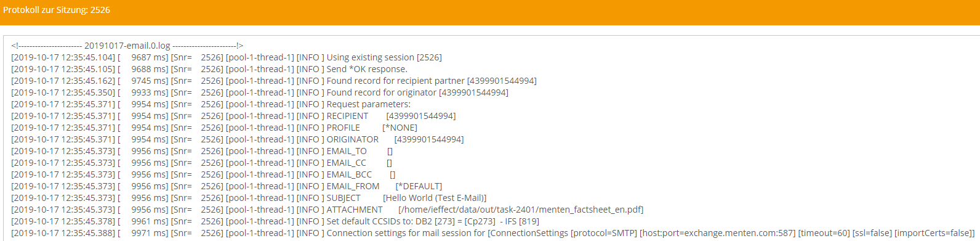Select the 'Using existing session [2526]' log line
Screen dimensions: 980x241
(227, 57)
